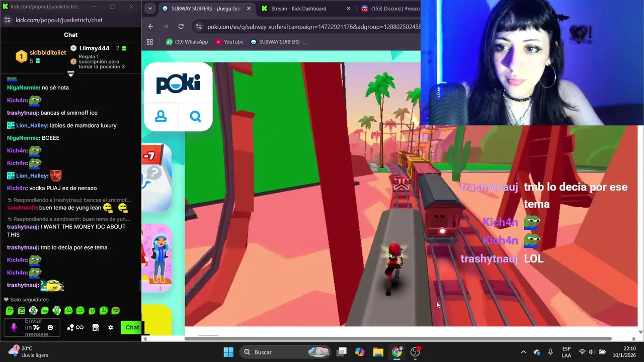Click reply reference 'Respondiendo a trashytnauj'
The width and height of the screenshot is (644, 362).
tap(69, 200)
